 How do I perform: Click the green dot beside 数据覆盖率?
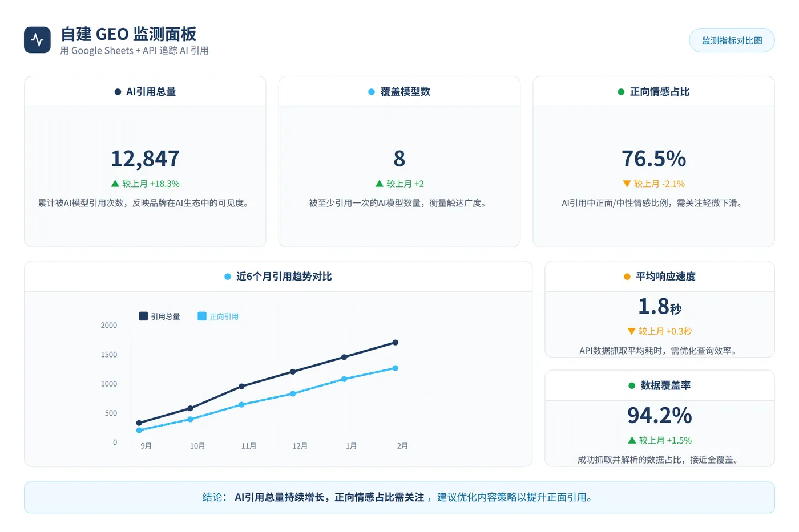[x=632, y=385]
